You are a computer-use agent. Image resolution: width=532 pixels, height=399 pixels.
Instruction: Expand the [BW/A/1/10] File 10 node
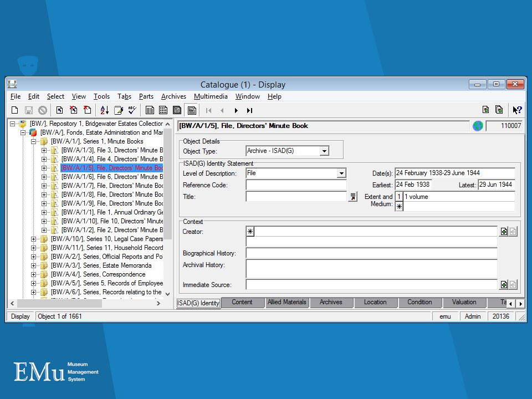(x=44, y=221)
